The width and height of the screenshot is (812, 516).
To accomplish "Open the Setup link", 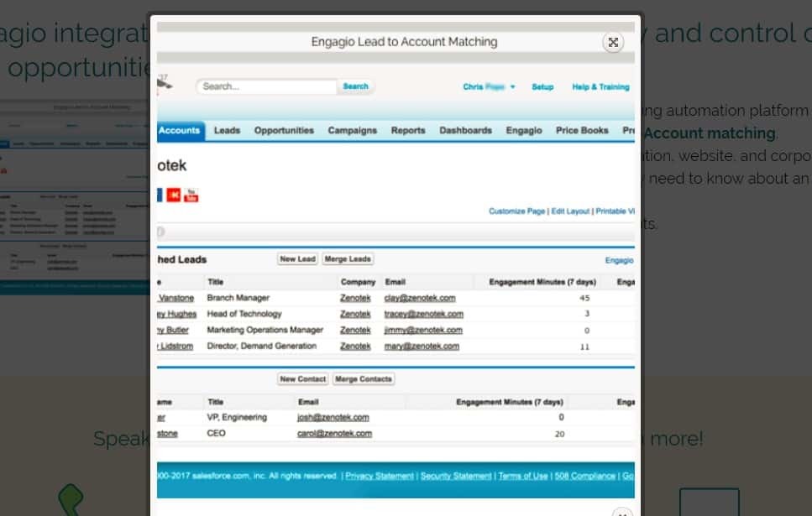I will [542, 86].
